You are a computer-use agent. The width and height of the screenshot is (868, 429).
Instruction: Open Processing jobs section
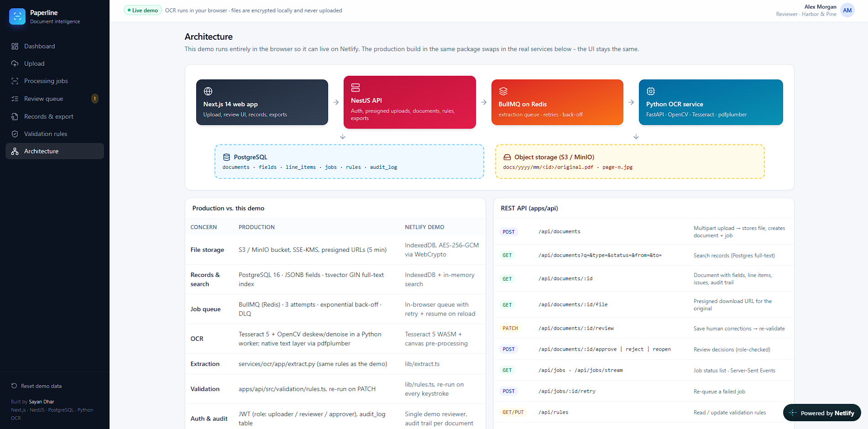coord(55,81)
